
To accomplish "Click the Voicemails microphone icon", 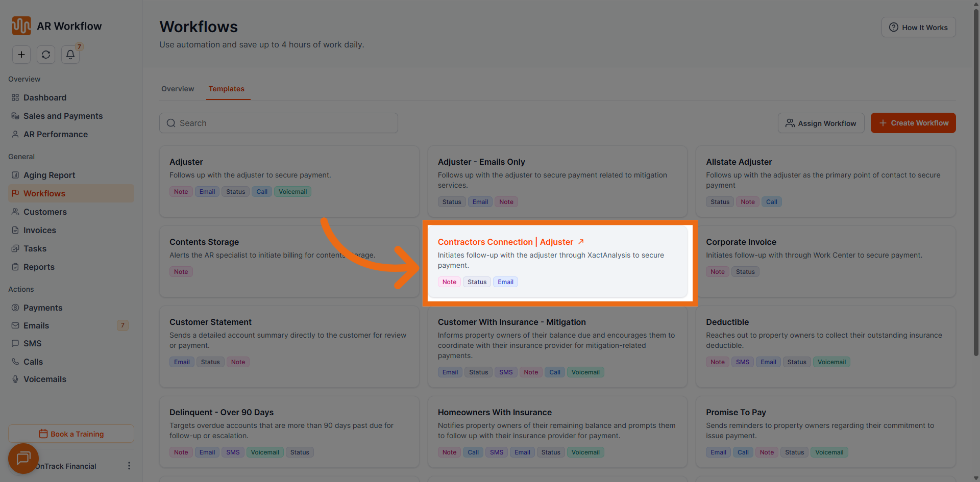I will coord(15,379).
